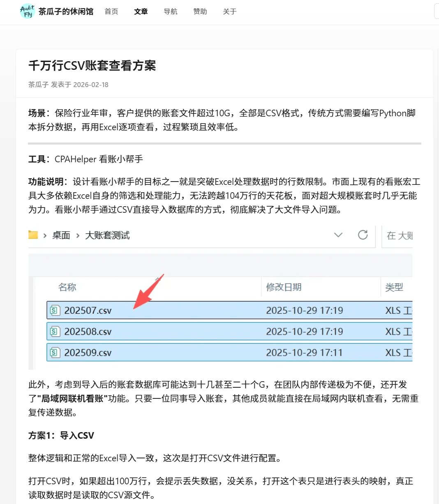
Task: Go to the 首页 menu item
Action: click(x=111, y=12)
